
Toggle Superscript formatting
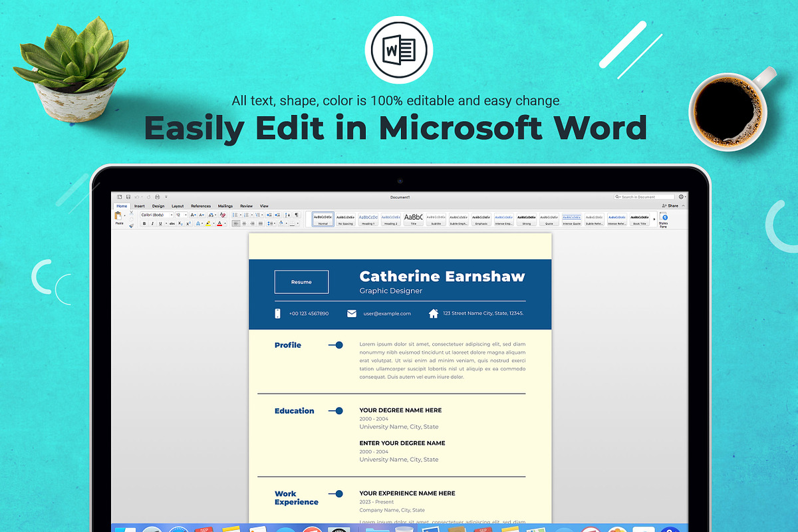(188, 223)
